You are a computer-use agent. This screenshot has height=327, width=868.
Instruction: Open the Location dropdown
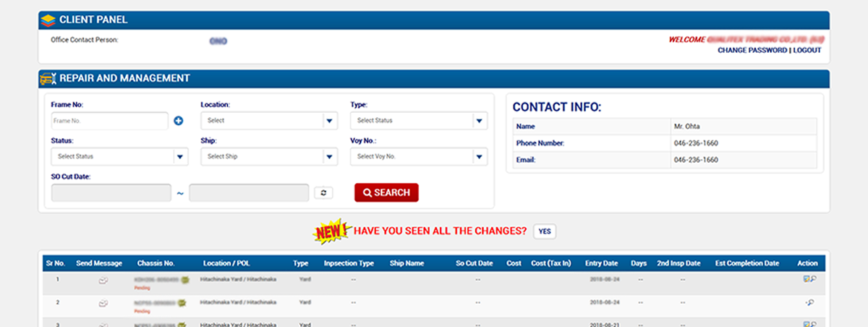[x=268, y=121]
